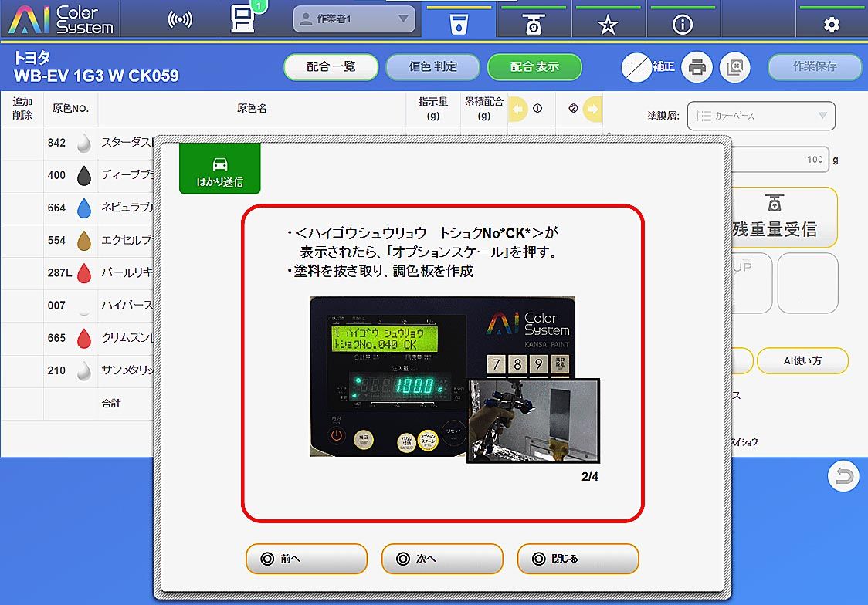Click the 次へ next button
This screenshot has width=868, height=605.
point(442,559)
